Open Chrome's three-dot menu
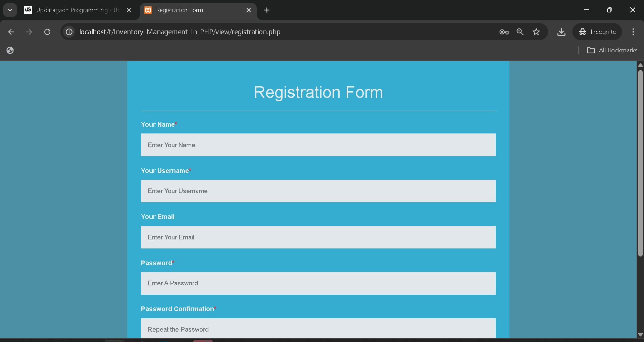This screenshot has height=342, width=644. 633,32
